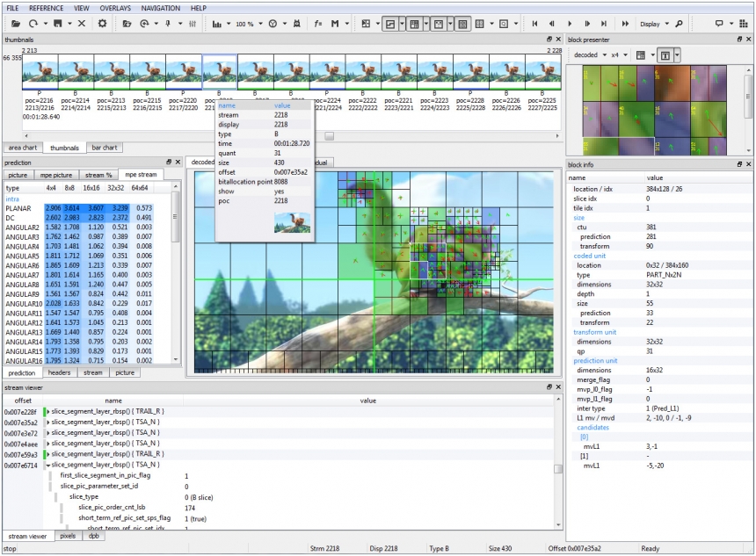Image resolution: width=756 pixels, height=556 pixels.
Task: Click the pin marker toolbar icon
Action: coord(168,24)
